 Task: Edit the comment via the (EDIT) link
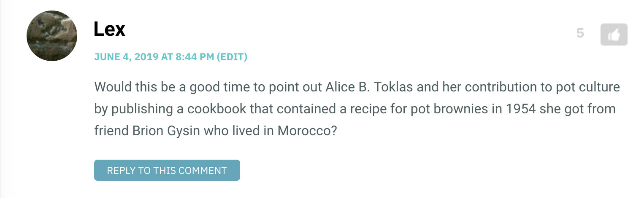[x=232, y=57]
